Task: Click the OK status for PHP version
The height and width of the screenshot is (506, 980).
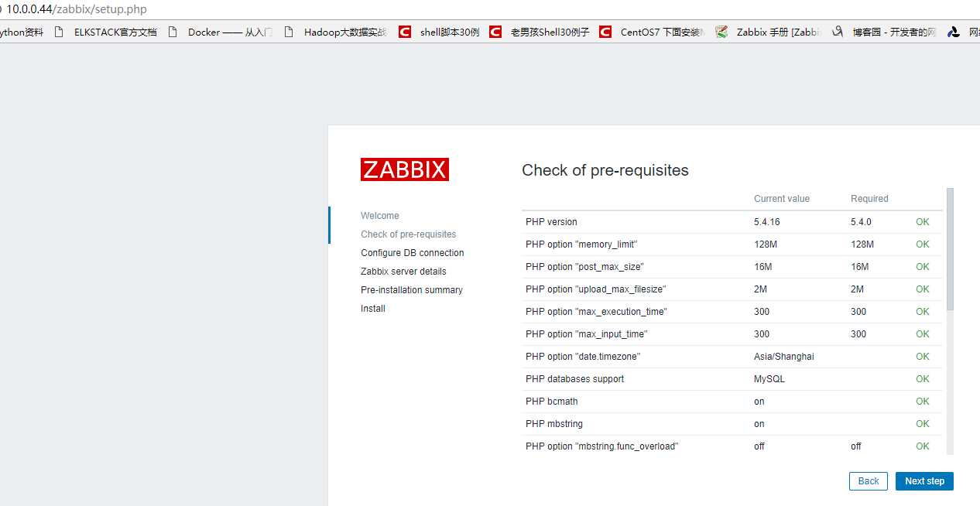Action: (923, 222)
